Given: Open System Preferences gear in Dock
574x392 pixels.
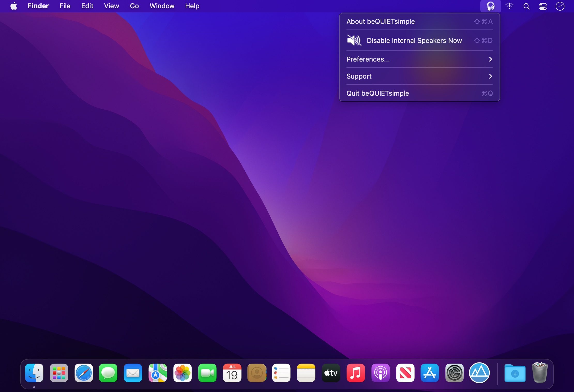Looking at the screenshot, I should click(454, 373).
